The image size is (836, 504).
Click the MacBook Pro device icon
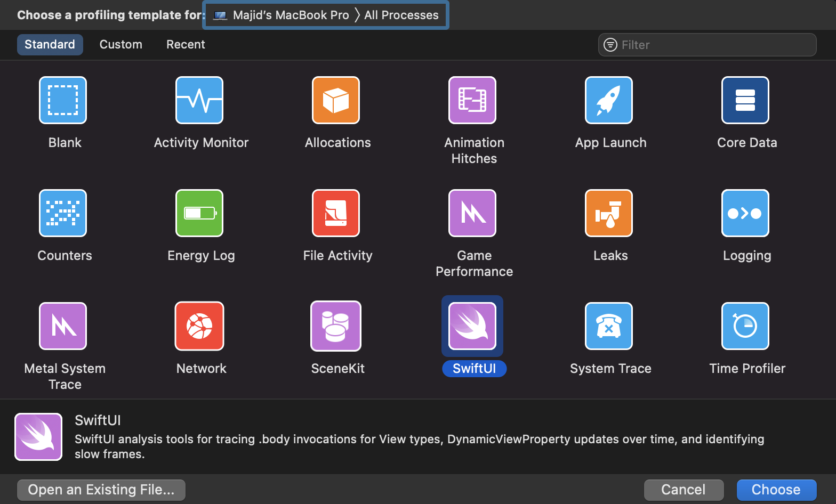tap(220, 15)
